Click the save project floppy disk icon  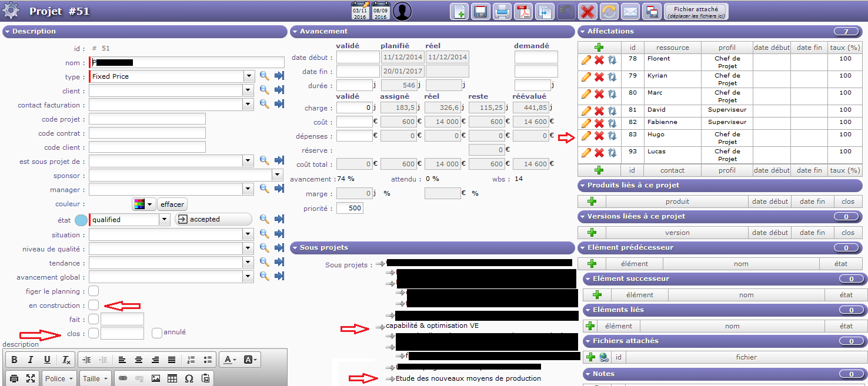[480, 11]
